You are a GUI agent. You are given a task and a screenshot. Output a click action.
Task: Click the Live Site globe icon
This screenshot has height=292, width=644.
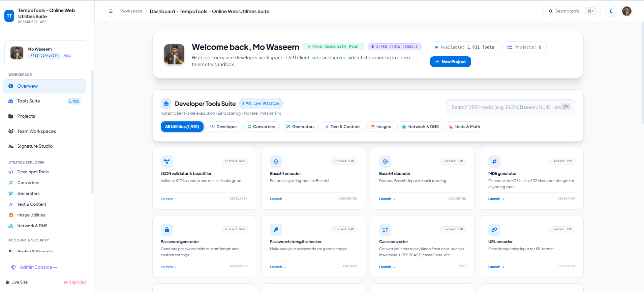(x=8, y=282)
